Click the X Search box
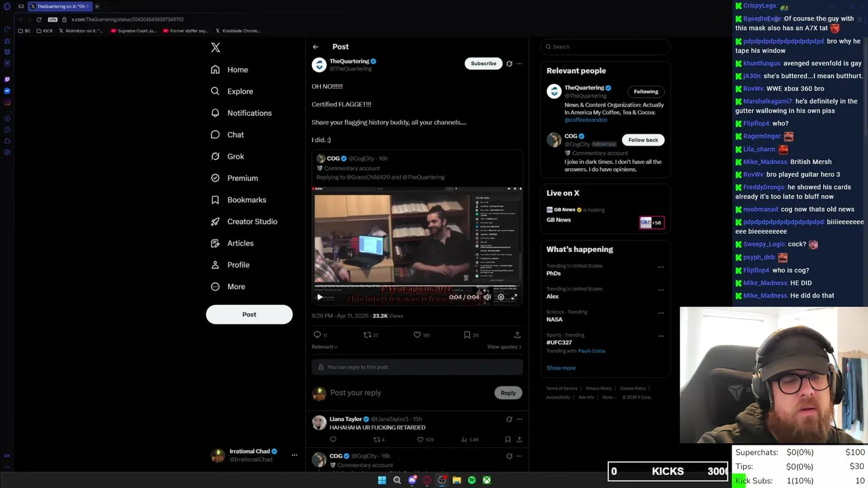 click(x=606, y=47)
